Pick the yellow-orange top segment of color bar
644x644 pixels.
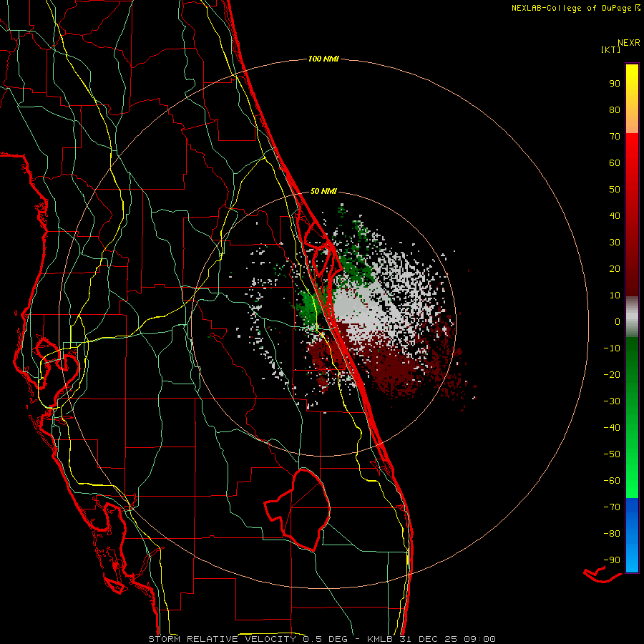coord(632,99)
